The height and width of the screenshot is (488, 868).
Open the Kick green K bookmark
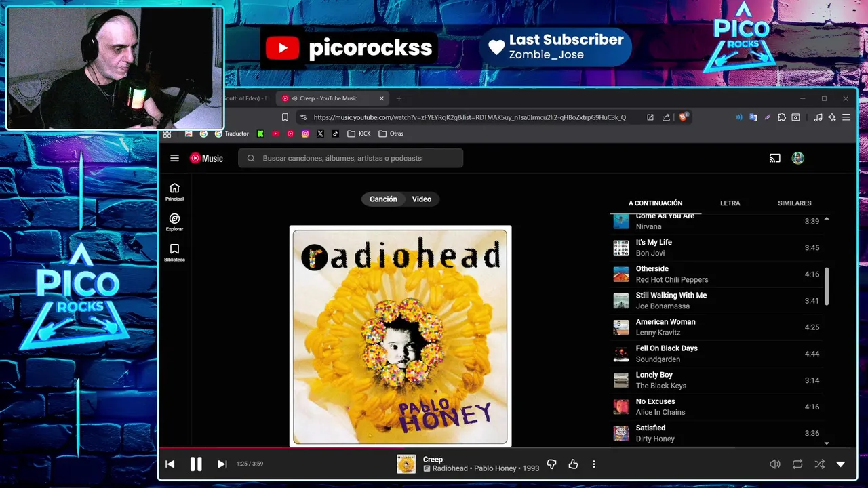point(260,134)
